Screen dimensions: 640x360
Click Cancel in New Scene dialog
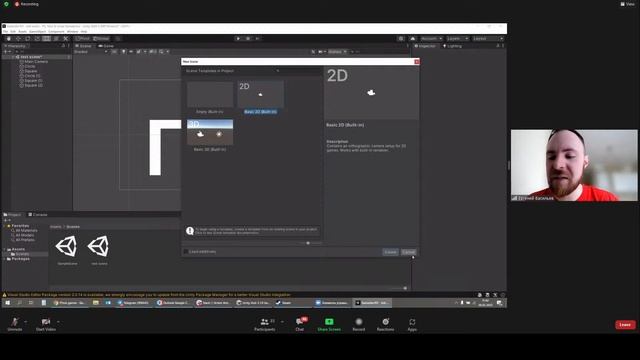coord(408,252)
